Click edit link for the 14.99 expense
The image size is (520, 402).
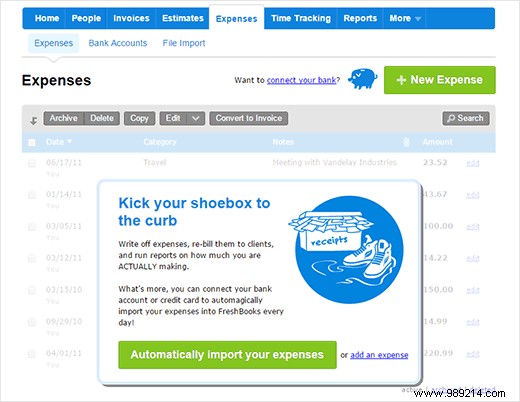point(473,322)
